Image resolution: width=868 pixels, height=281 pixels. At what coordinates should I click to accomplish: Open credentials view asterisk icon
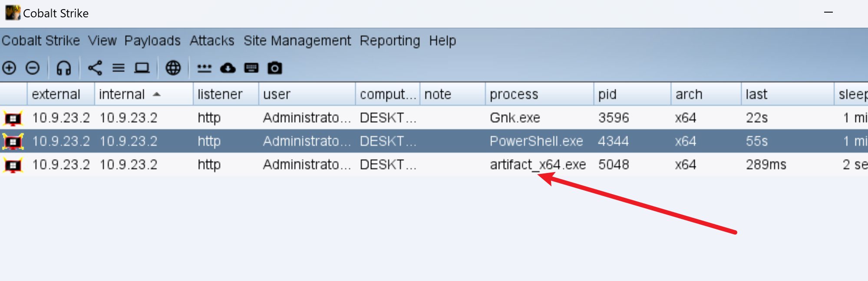tap(205, 68)
